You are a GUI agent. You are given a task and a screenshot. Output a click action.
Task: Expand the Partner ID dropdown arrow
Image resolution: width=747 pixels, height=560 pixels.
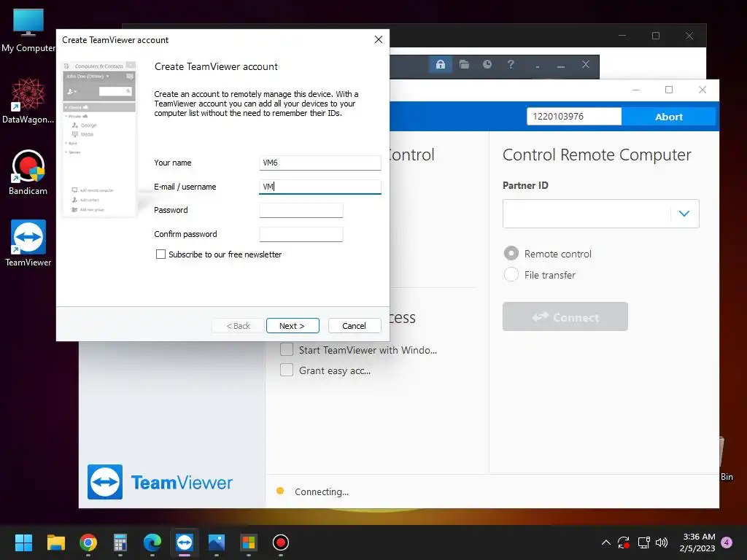[684, 214]
